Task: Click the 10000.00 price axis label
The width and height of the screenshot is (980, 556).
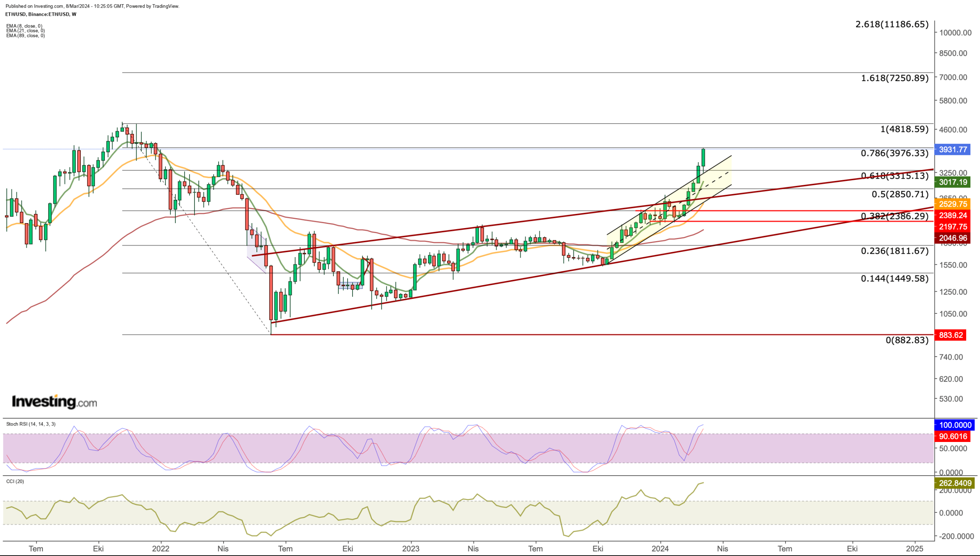Action: [955, 33]
